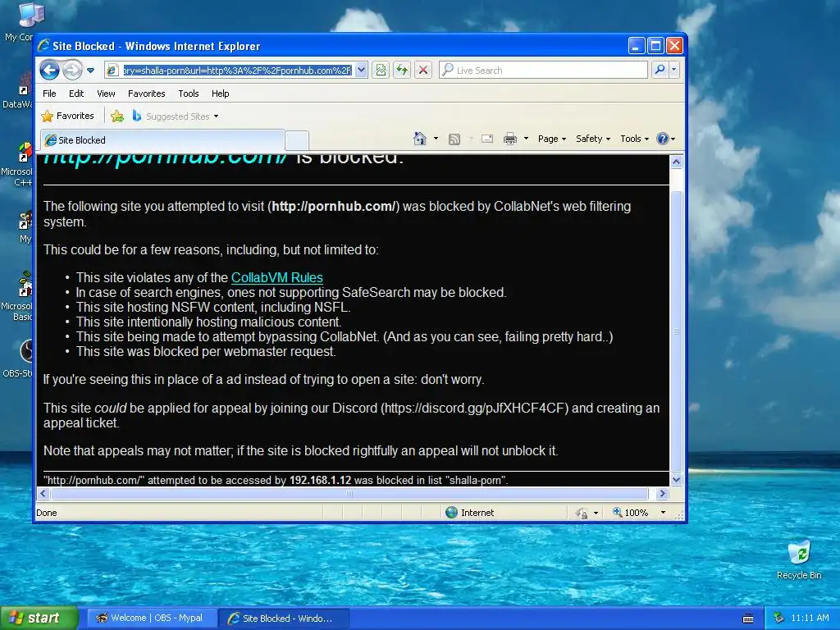Expand the address bar history dropdown
840x630 pixels.
(x=362, y=71)
